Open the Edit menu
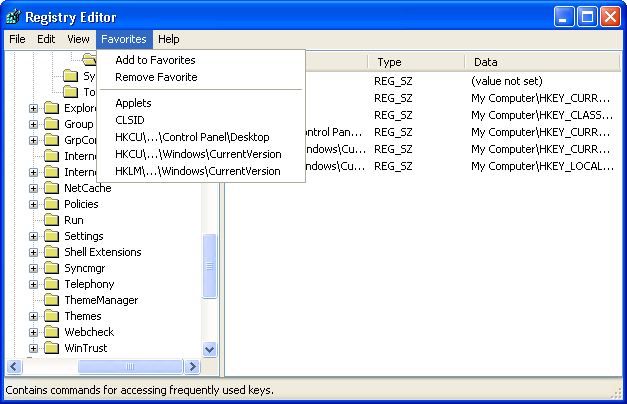 coord(46,39)
